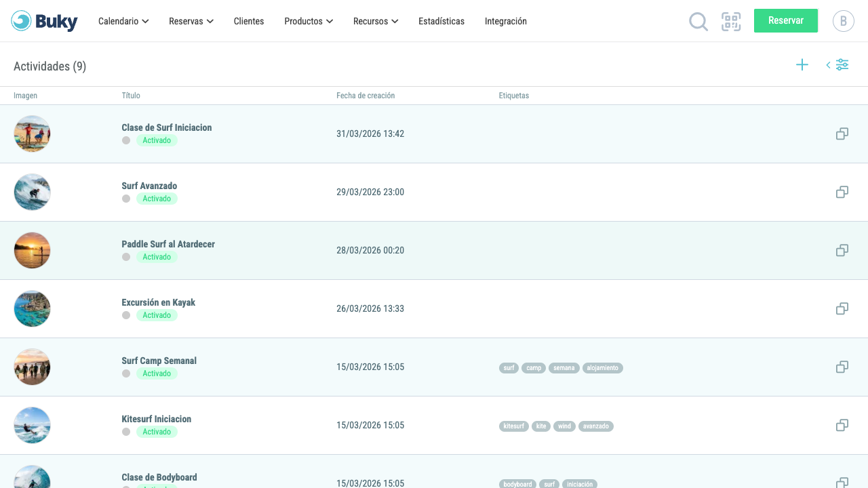Open the QR code scanner icon
The height and width of the screenshot is (488, 868).
pos(731,22)
